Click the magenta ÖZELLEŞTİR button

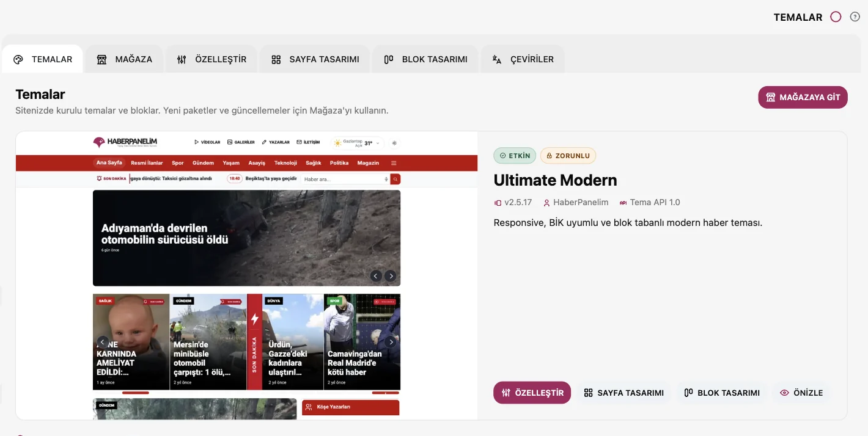tap(532, 393)
